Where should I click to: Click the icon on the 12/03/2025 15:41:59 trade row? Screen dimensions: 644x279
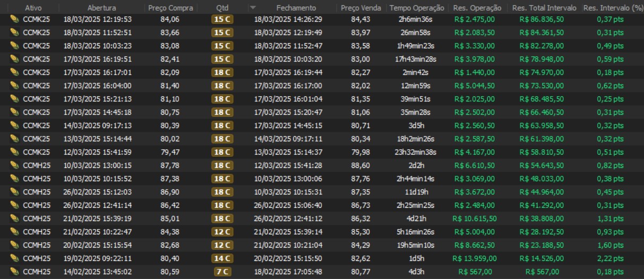[x=14, y=152]
